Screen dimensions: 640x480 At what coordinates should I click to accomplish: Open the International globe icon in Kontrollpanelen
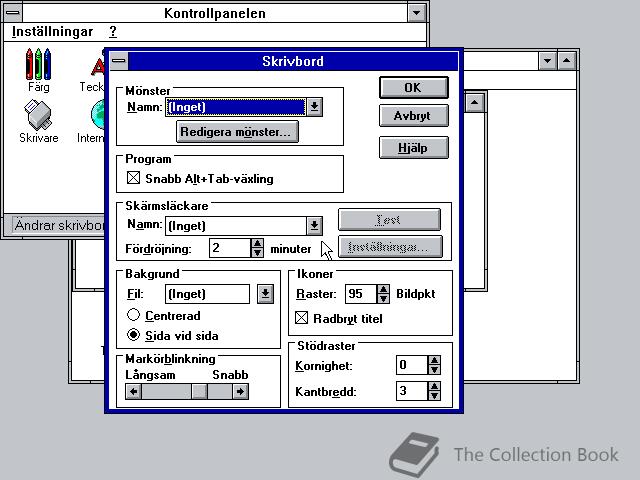91,121
